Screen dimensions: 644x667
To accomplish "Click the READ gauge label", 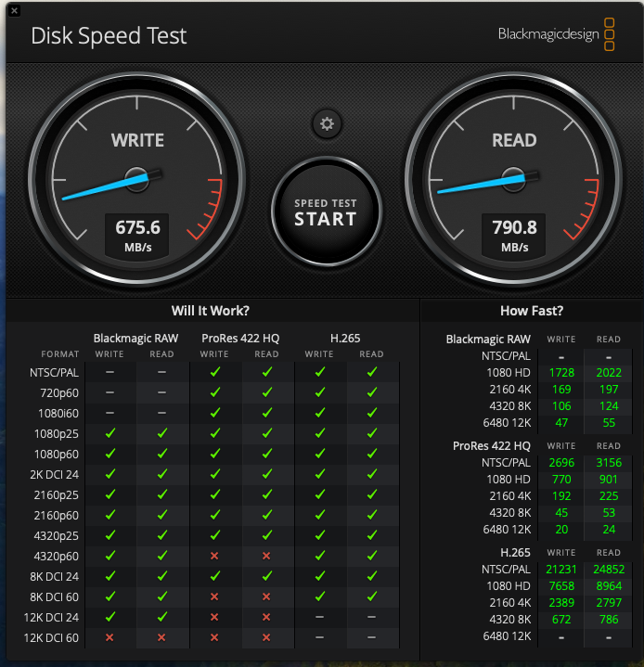I will (x=514, y=140).
